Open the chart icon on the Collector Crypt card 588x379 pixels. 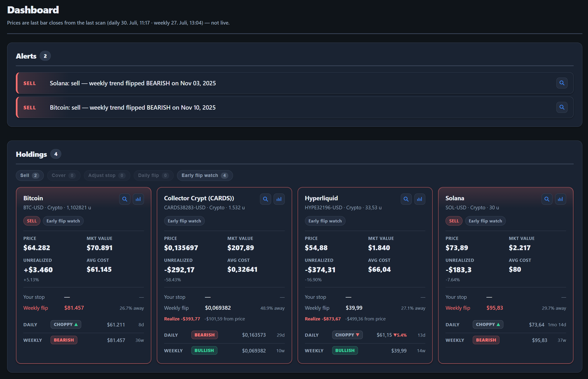279,199
